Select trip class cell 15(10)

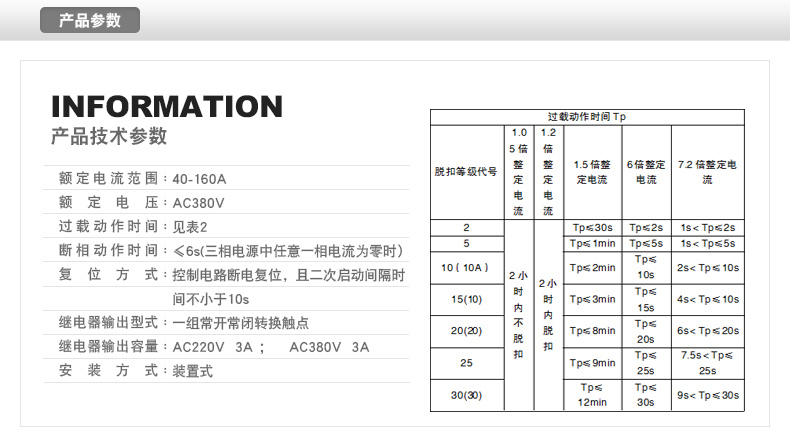point(467,299)
